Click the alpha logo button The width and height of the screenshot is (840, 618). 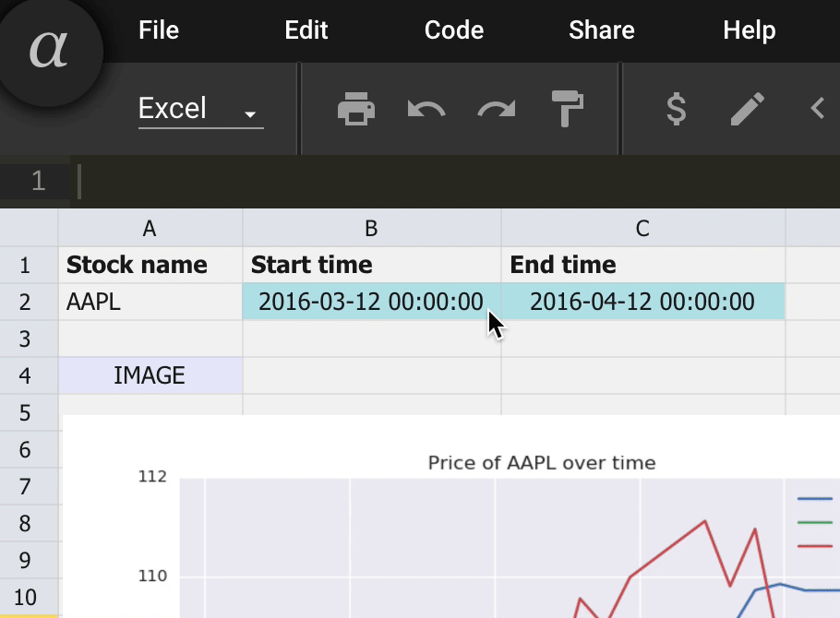click(x=49, y=49)
